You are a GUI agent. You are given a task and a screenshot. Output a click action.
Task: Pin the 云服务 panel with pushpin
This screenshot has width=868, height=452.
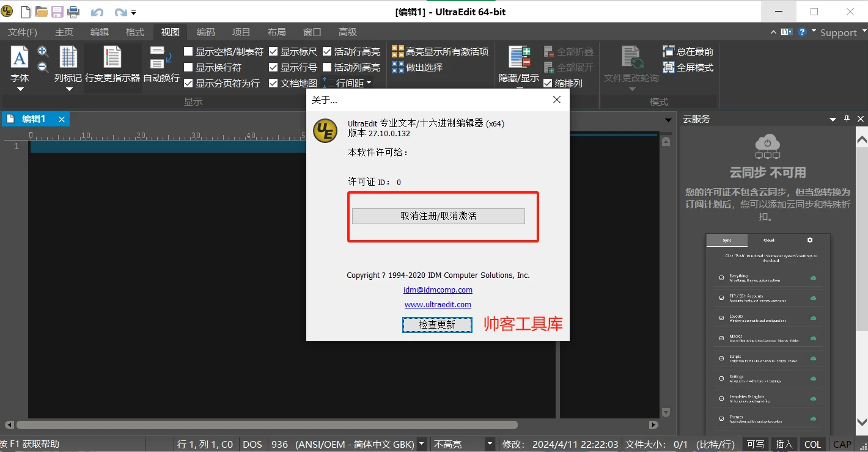(847, 119)
